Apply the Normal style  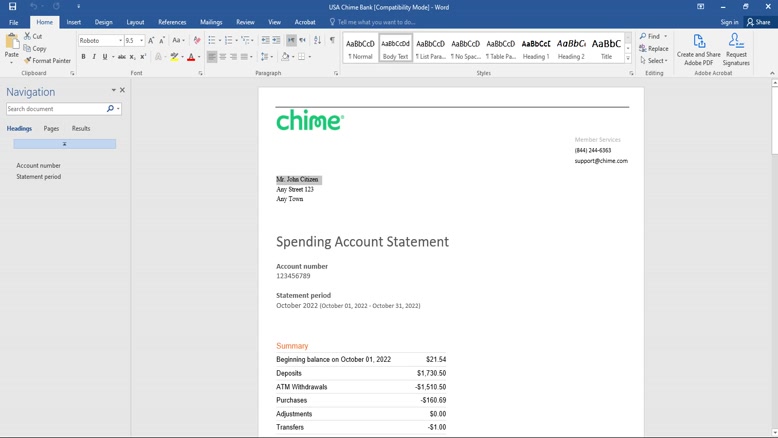tap(360, 48)
